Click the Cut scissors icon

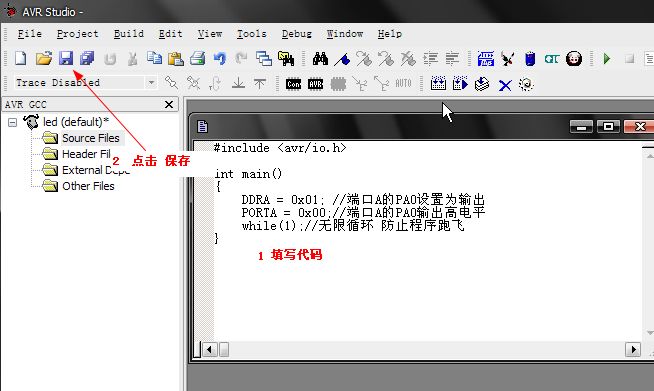coord(133,59)
